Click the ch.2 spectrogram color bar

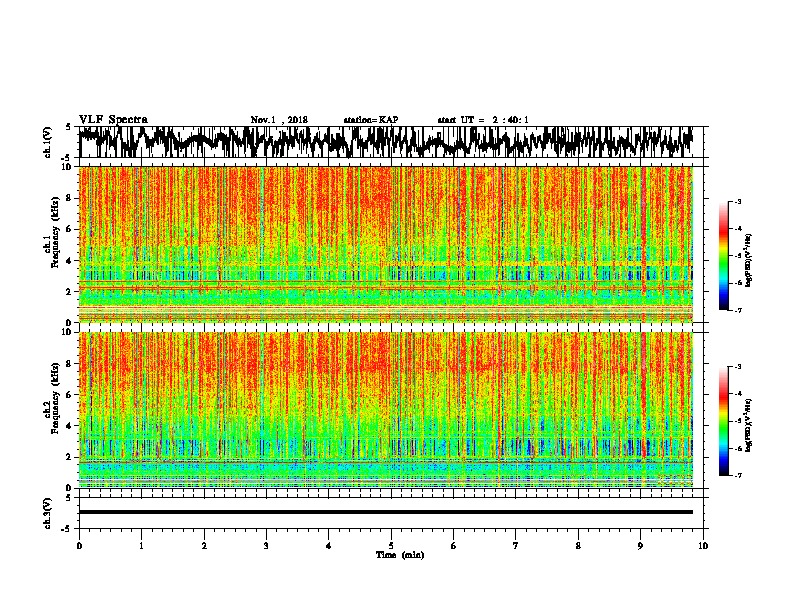(723, 421)
